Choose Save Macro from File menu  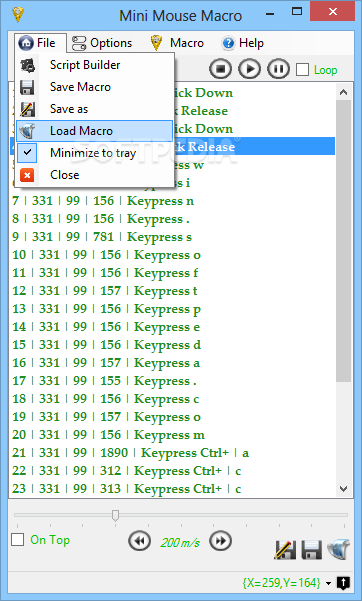(94, 87)
